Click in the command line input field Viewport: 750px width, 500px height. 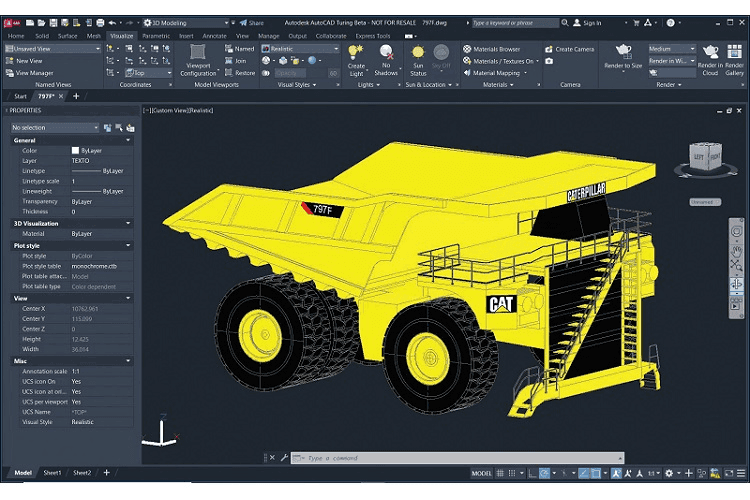(x=457, y=458)
